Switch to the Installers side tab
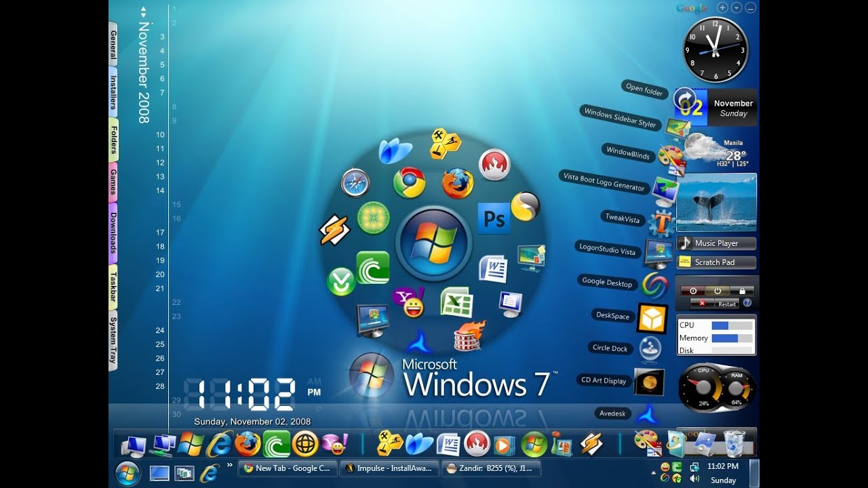The width and height of the screenshot is (868, 488). pos(113,92)
